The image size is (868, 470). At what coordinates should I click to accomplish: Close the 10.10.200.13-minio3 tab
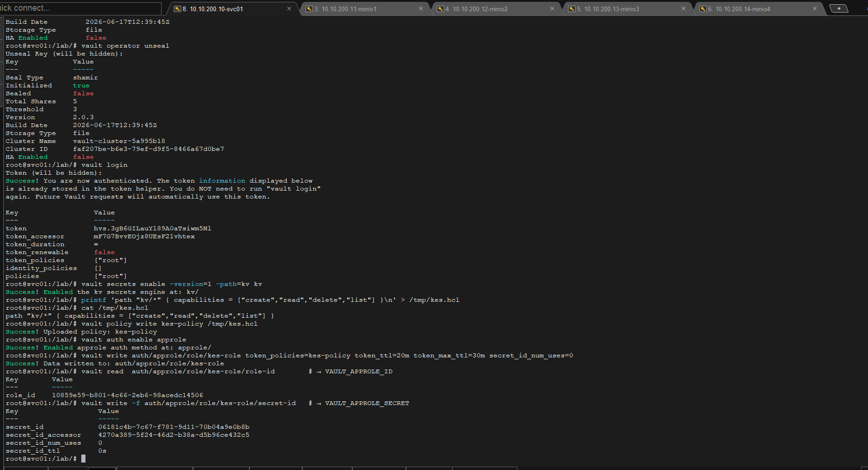click(683, 8)
